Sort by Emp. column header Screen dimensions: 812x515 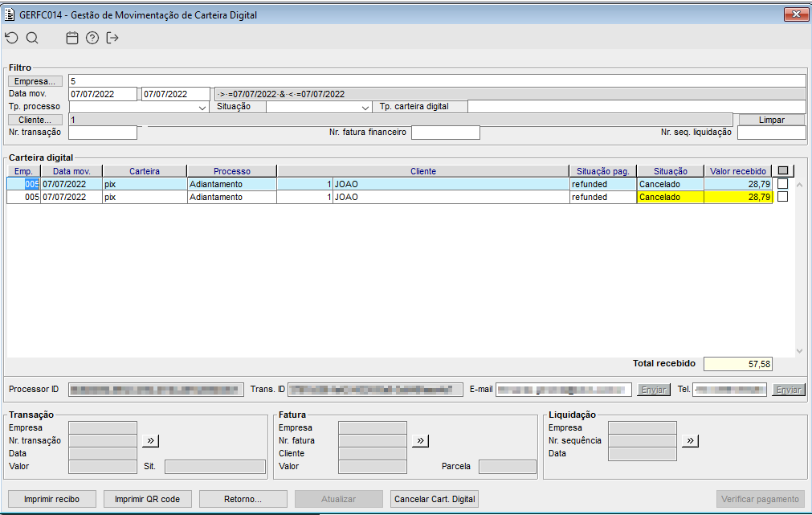(x=23, y=171)
